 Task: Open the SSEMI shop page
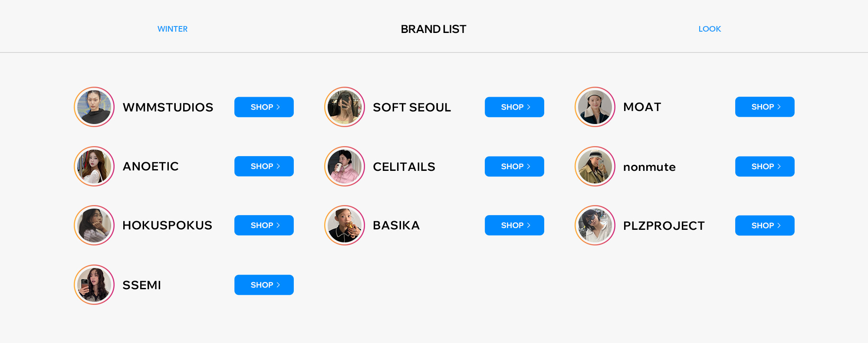264,285
